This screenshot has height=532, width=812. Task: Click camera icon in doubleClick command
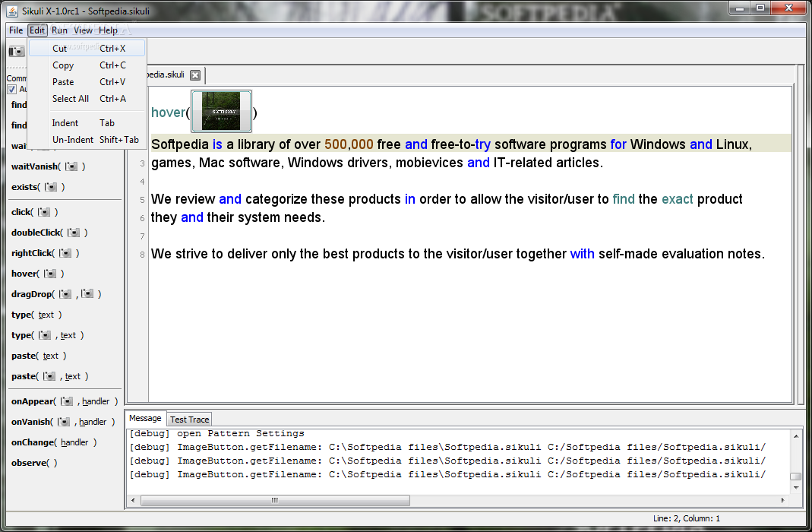[74, 233]
